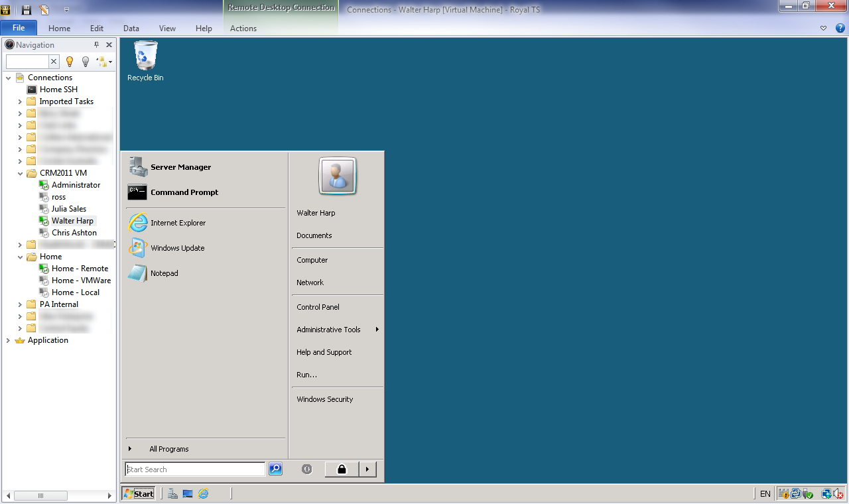This screenshot has height=504, width=849.
Task: Expand the PA Internal folder
Action: (20, 304)
